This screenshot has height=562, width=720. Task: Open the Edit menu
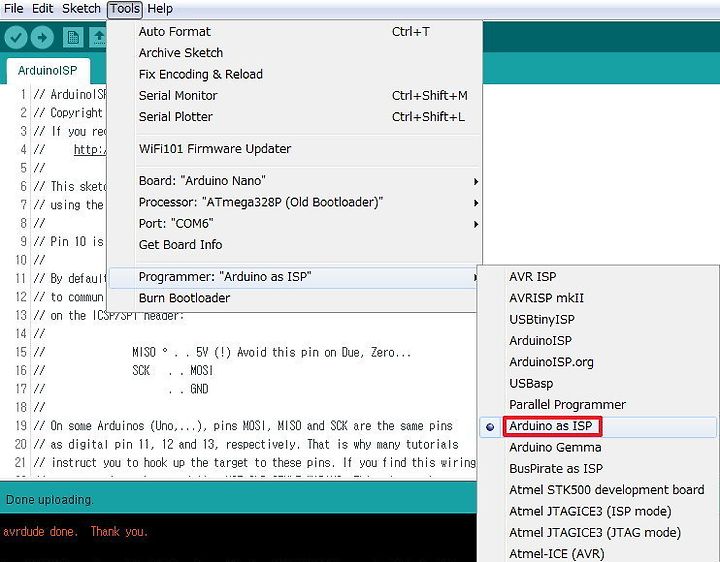(x=42, y=9)
